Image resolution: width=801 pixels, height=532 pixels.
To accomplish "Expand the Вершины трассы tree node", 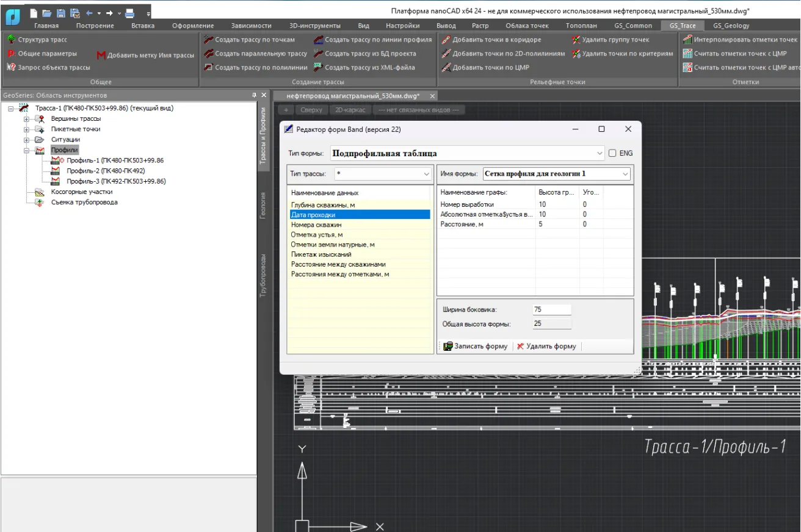I will 26,119.
